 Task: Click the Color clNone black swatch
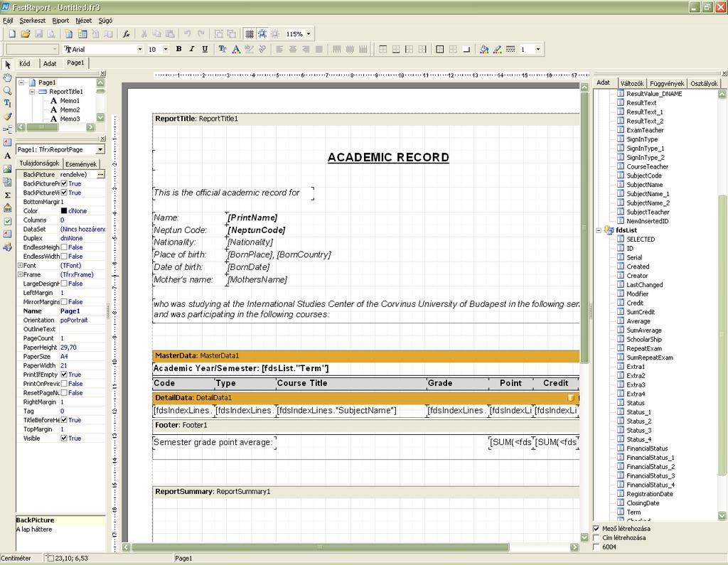[64, 211]
